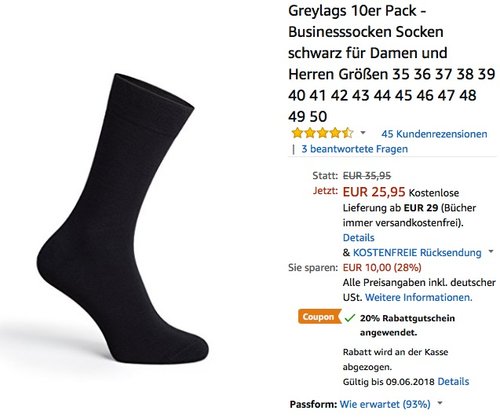Viewport: 500px width, 418px height.
Task: Click the 20% Rabattgutschein angewendet text
Action: point(407,325)
